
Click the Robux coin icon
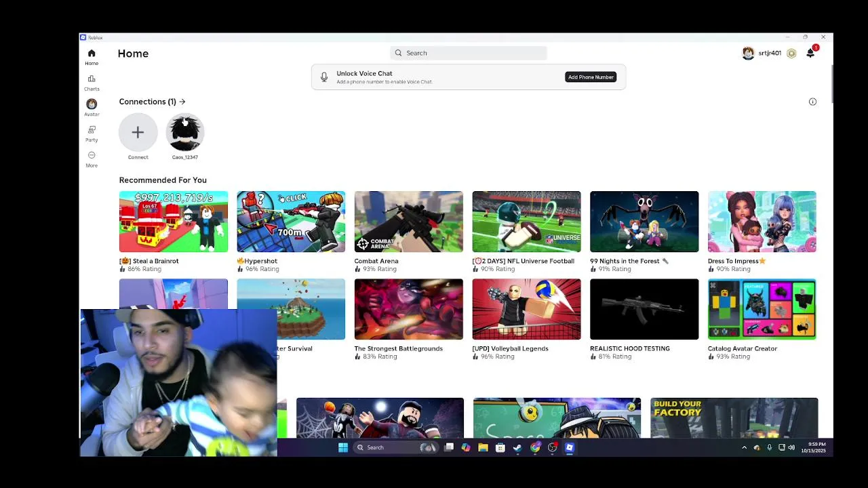tap(791, 54)
